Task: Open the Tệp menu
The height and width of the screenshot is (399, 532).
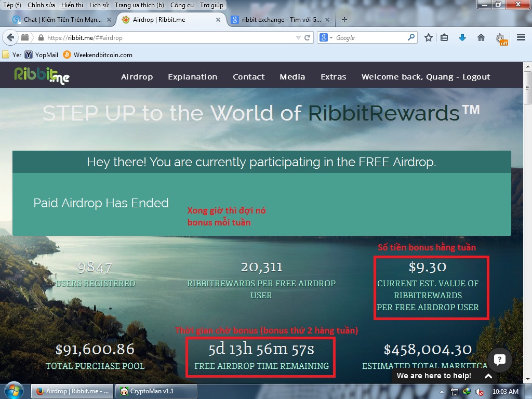Action: [12, 5]
